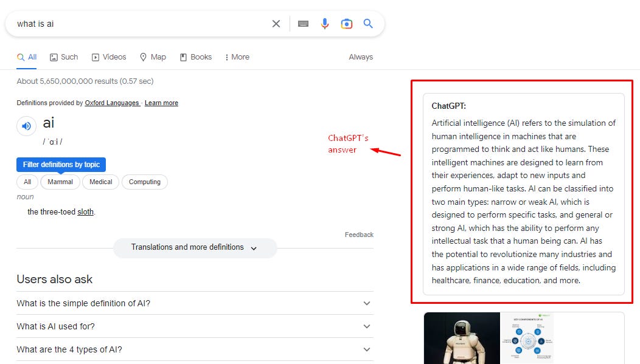Click the Always option

(361, 57)
